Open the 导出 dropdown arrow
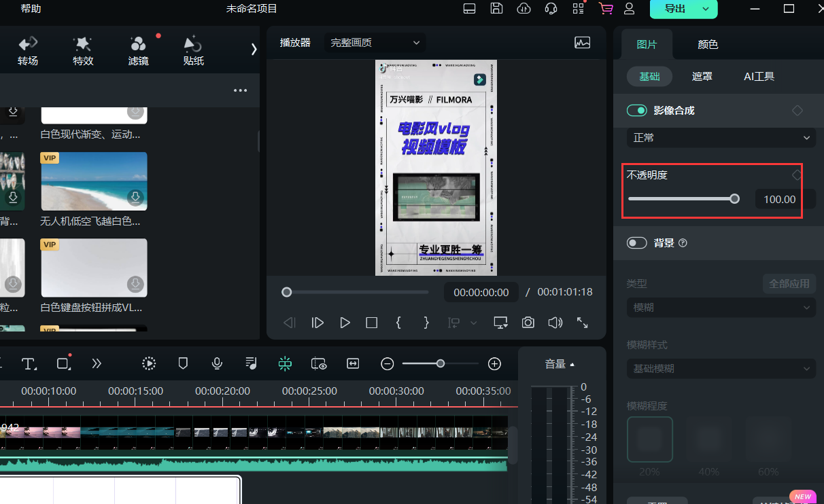The width and height of the screenshot is (824, 504). 706,9
